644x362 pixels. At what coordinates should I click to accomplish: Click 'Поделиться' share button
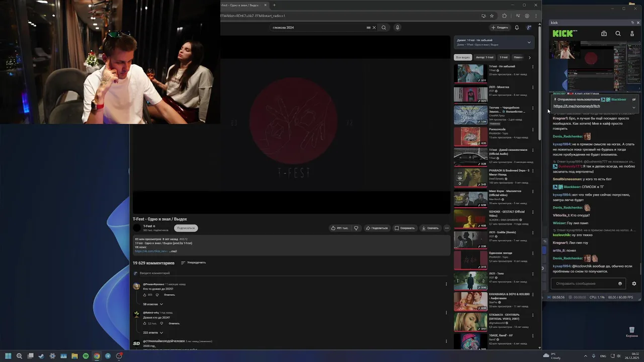click(x=377, y=228)
